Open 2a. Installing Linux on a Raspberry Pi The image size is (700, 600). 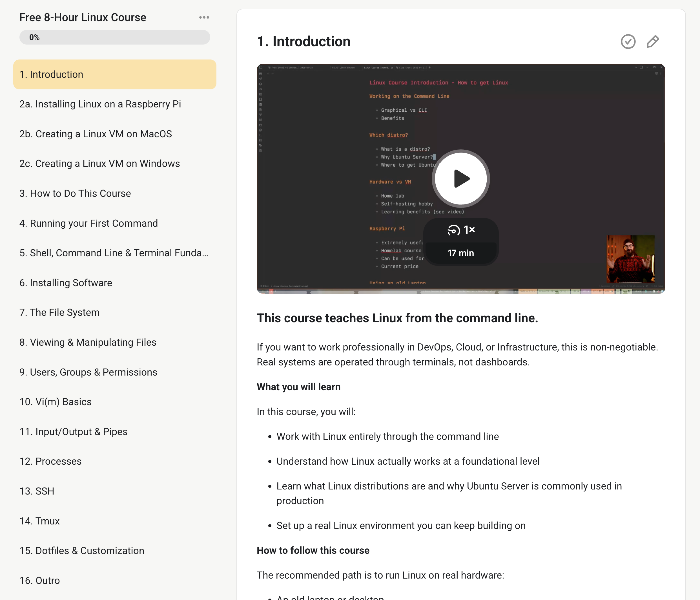click(x=114, y=104)
